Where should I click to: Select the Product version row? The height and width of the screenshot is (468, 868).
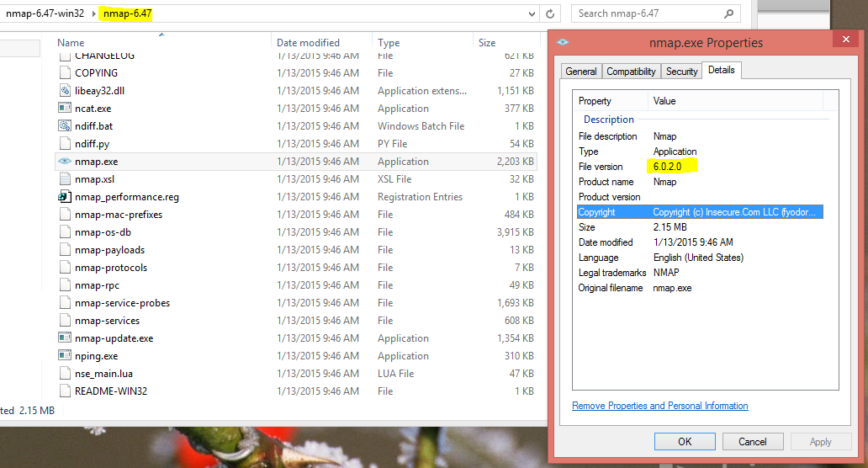700,197
